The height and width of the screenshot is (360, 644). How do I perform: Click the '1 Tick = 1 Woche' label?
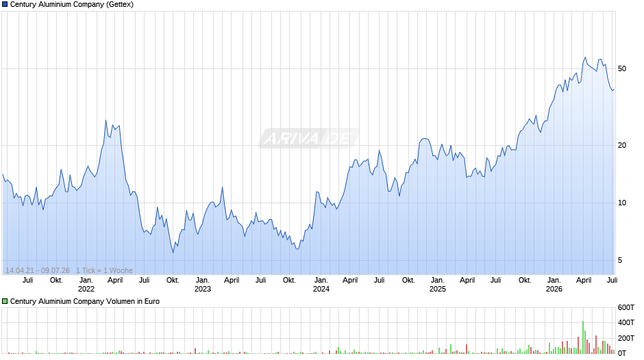tap(104, 270)
